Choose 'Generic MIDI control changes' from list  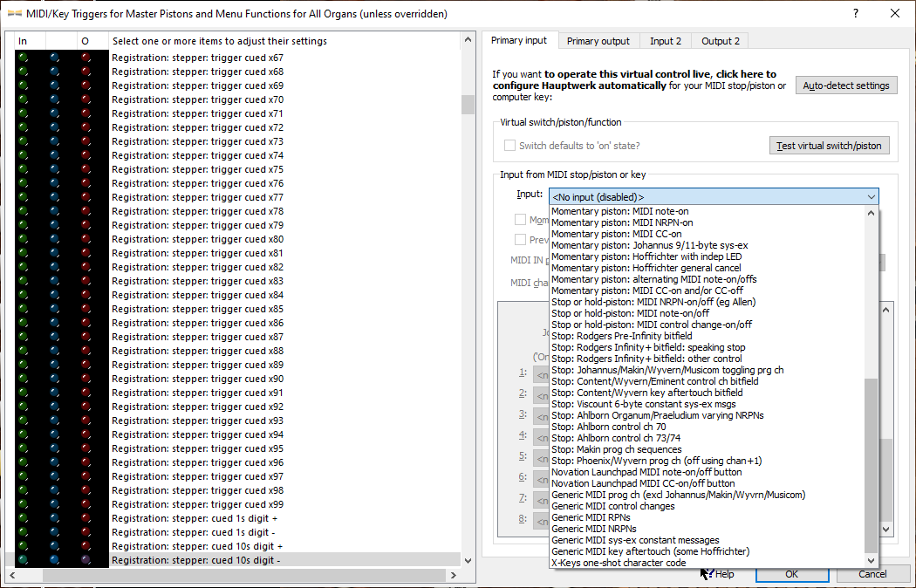click(x=612, y=506)
